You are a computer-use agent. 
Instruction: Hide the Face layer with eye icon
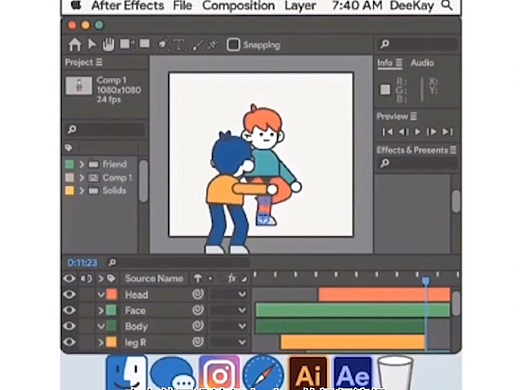coord(69,310)
